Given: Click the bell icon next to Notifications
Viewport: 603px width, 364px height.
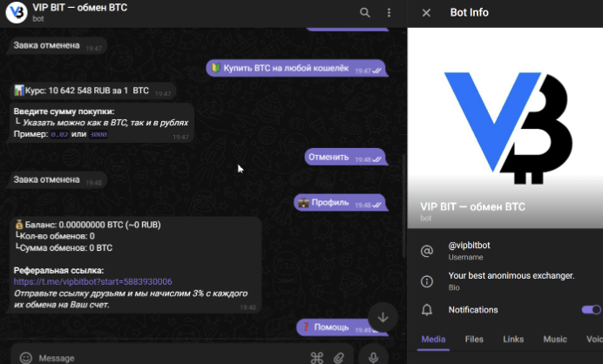Looking at the screenshot, I should (x=427, y=310).
